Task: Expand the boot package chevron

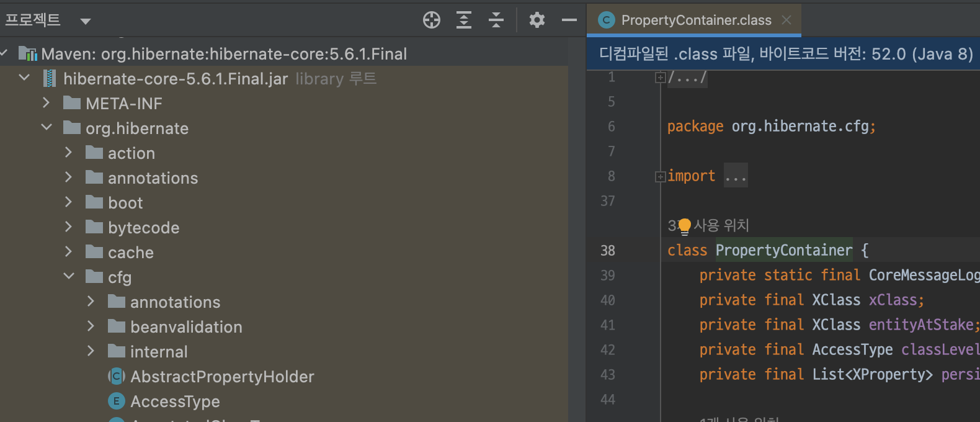Action: pos(68,202)
